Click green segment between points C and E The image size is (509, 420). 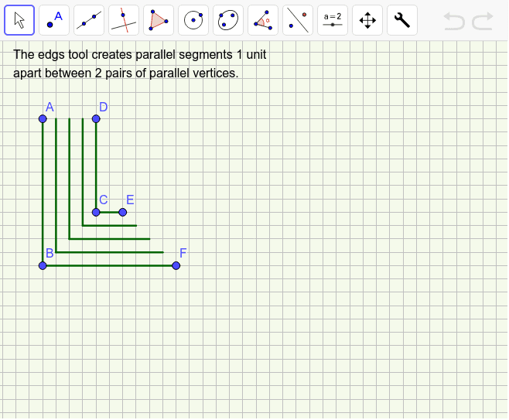click(109, 212)
